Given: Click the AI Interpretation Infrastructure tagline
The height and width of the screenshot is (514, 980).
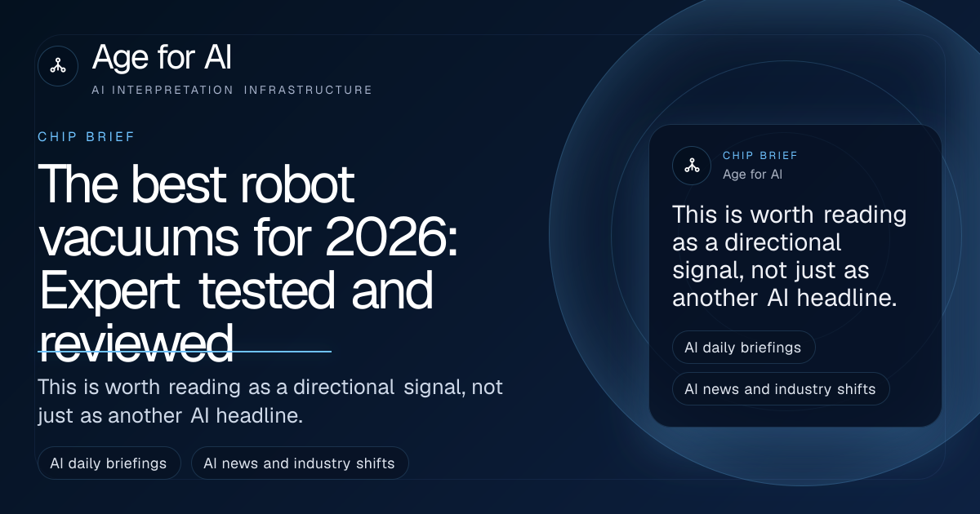Looking at the screenshot, I should (x=232, y=90).
